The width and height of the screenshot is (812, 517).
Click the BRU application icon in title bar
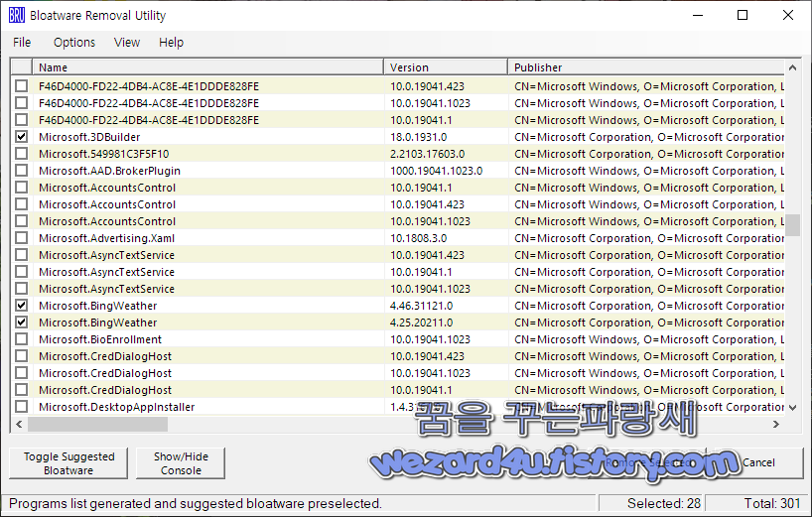[x=17, y=16]
